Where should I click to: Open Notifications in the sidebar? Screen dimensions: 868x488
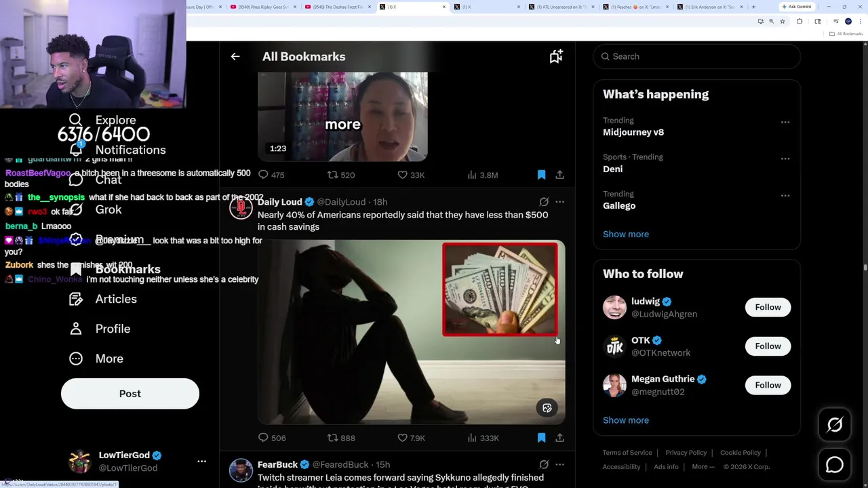[x=117, y=150]
